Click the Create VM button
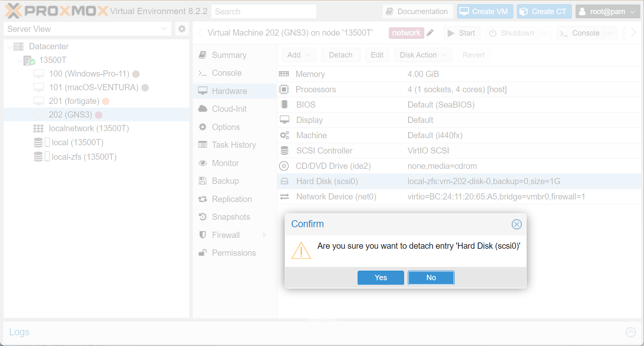This screenshot has height=346, width=644. tap(485, 12)
